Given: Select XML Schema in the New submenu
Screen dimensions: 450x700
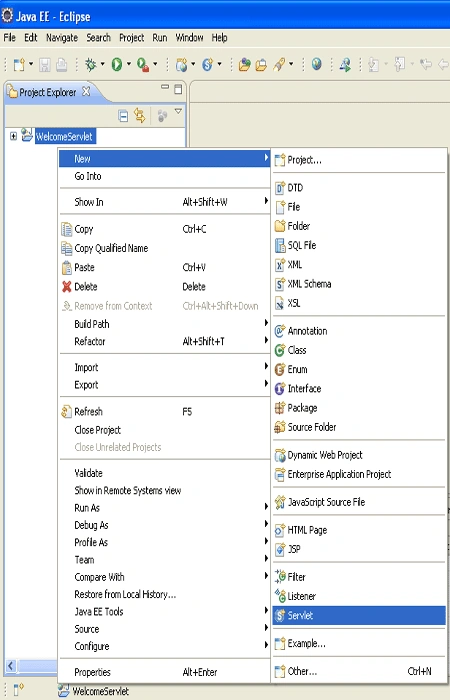Looking at the screenshot, I should tap(358, 284).
